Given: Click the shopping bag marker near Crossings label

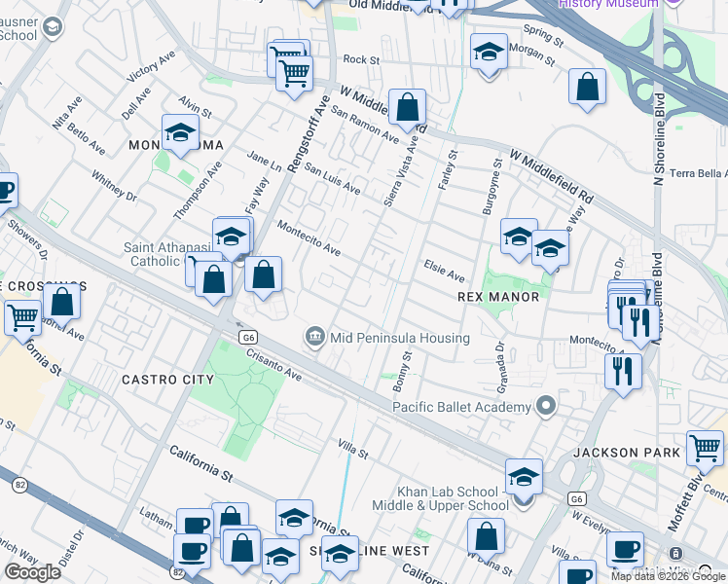Looking at the screenshot, I should pos(61,303).
